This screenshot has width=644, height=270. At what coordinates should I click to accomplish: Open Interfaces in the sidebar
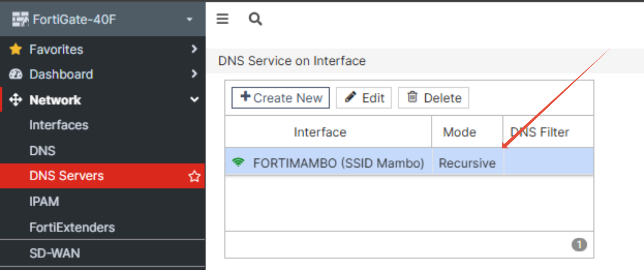click(x=59, y=125)
